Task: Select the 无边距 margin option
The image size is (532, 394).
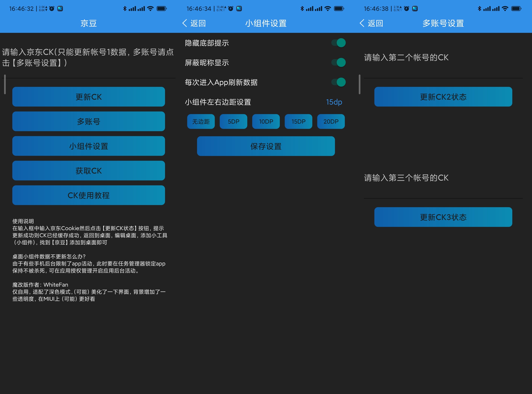Action: tap(201, 121)
